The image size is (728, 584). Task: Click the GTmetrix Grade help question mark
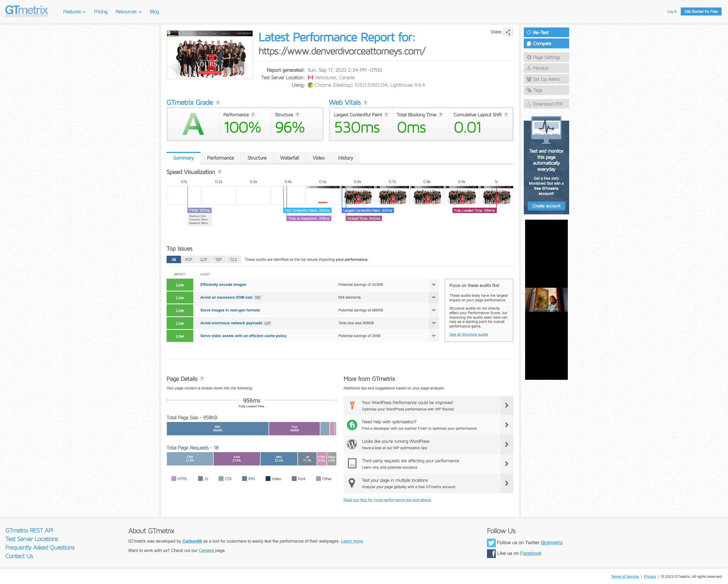pos(218,102)
